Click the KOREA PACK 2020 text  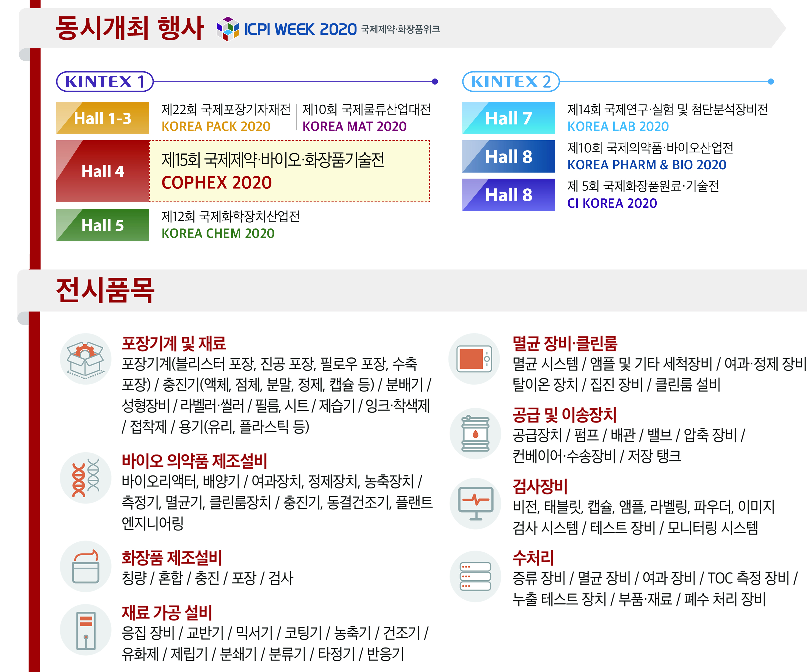216,126
